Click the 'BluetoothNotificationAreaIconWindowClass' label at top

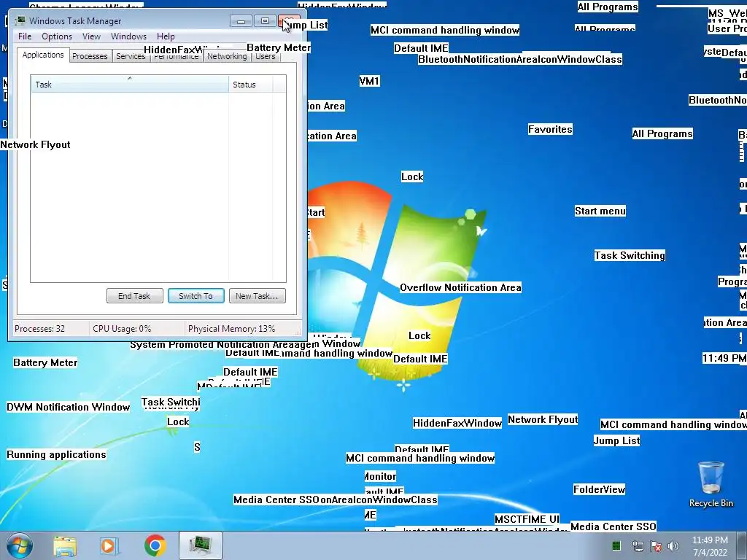(520, 59)
